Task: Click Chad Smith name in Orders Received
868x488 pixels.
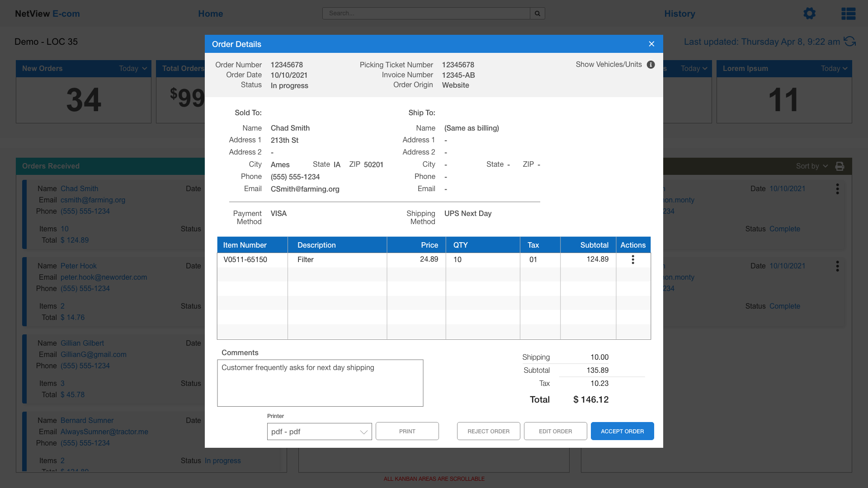Action: point(79,188)
